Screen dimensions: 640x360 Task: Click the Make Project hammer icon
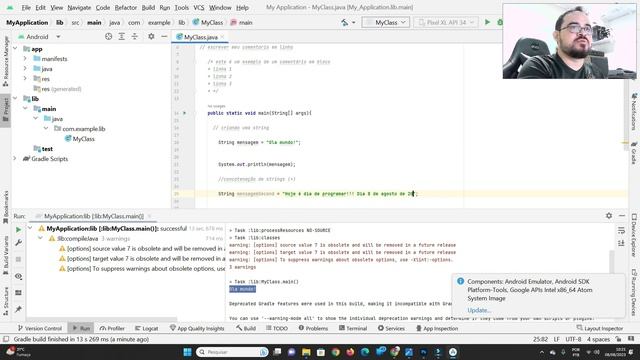345,22
